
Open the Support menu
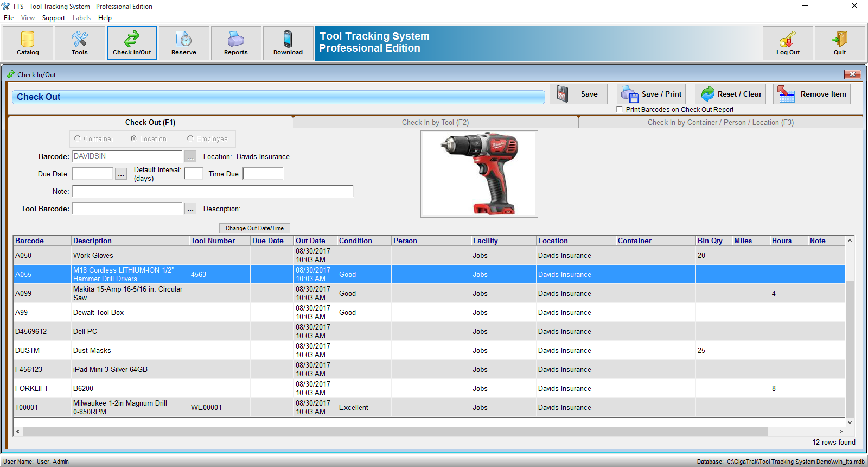pyautogui.click(x=54, y=18)
